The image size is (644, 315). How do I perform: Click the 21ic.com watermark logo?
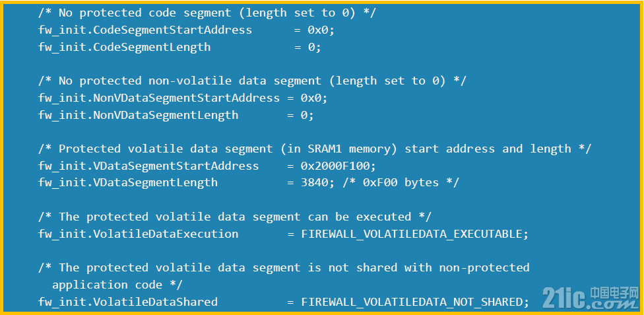pyautogui.click(x=591, y=298)
